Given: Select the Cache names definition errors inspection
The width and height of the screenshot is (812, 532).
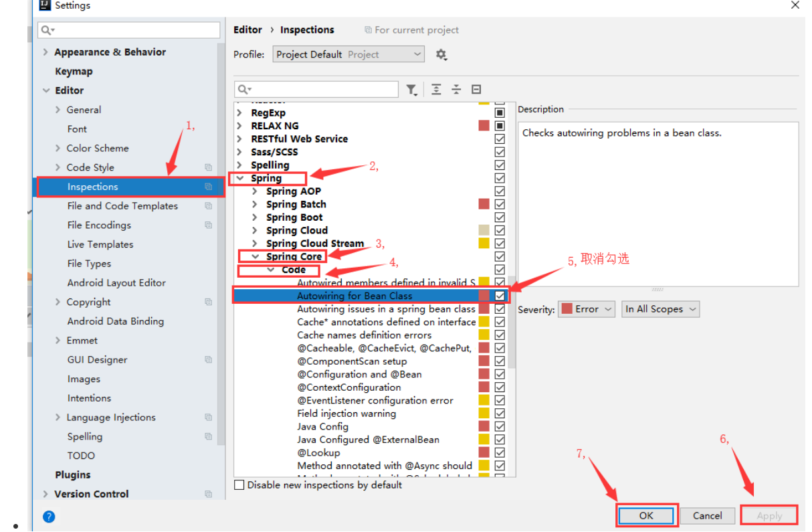Looking at the screenshot, I should pos(365,335).
